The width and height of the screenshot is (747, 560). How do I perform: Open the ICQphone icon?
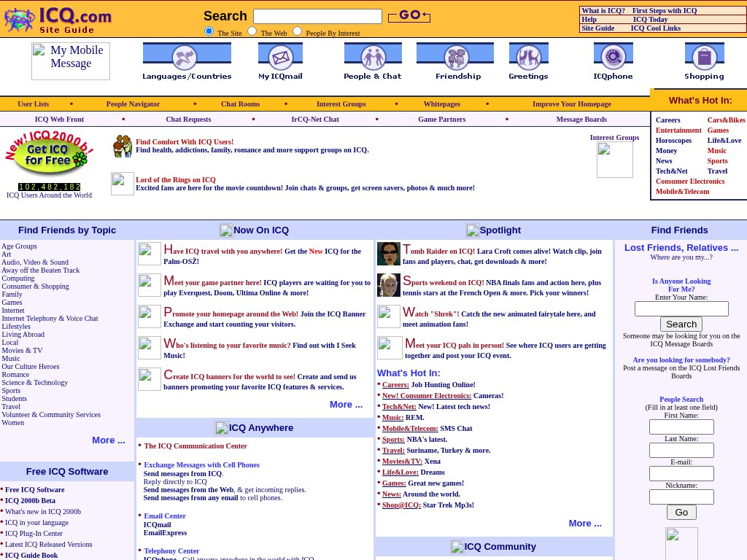click(x=613, y=61)
